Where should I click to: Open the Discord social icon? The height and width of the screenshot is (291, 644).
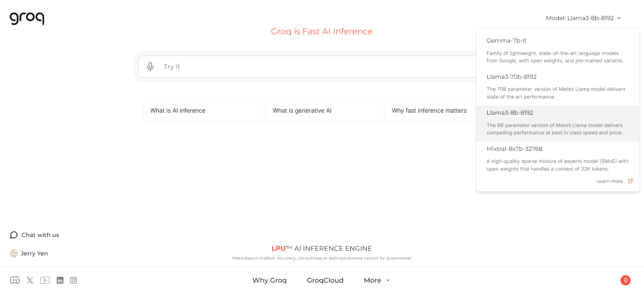click(x=15, y=280)
